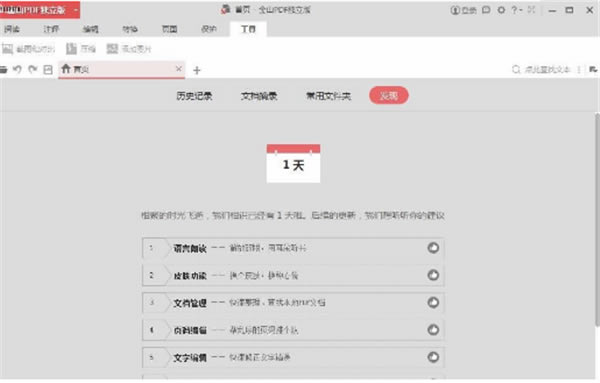Open the 文档 section next to 历史记录
The height and width of the screenshot is (383, 600).
[x=259, y=96]
